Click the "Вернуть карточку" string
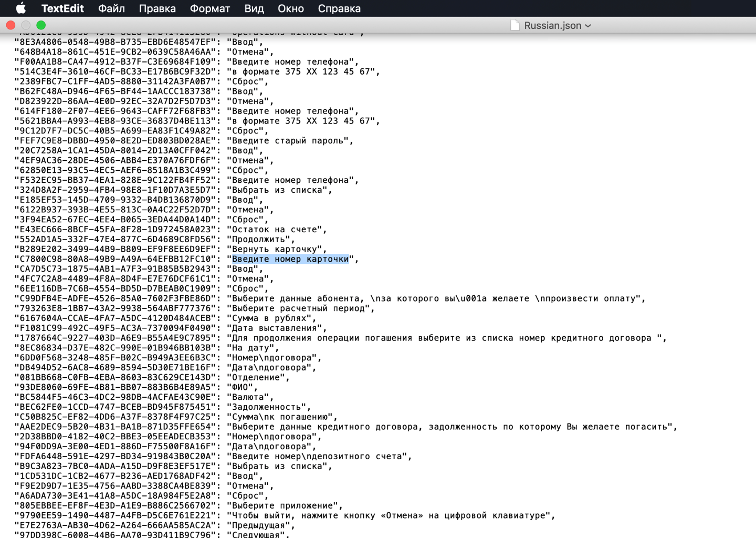This screenshot has width=756, height=538. 277,249
